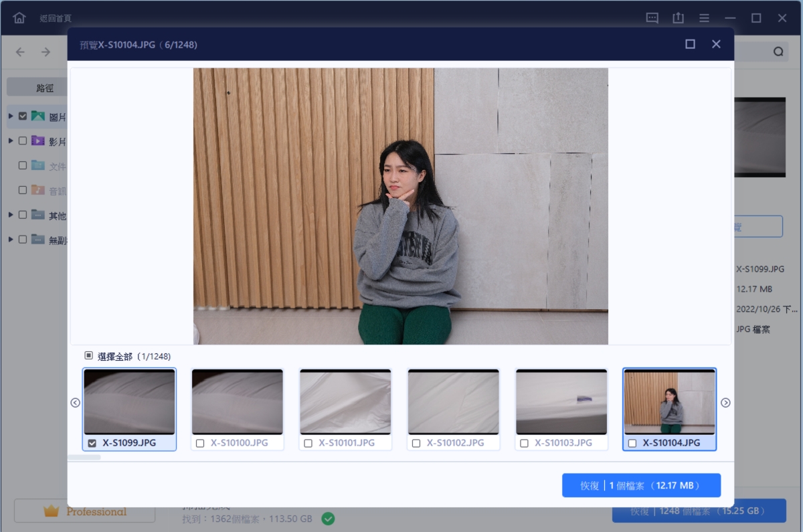The width and height of the screenshot is (803, 532).
Task: Open the hamburger menu icon
Action: tap(704, 18)
